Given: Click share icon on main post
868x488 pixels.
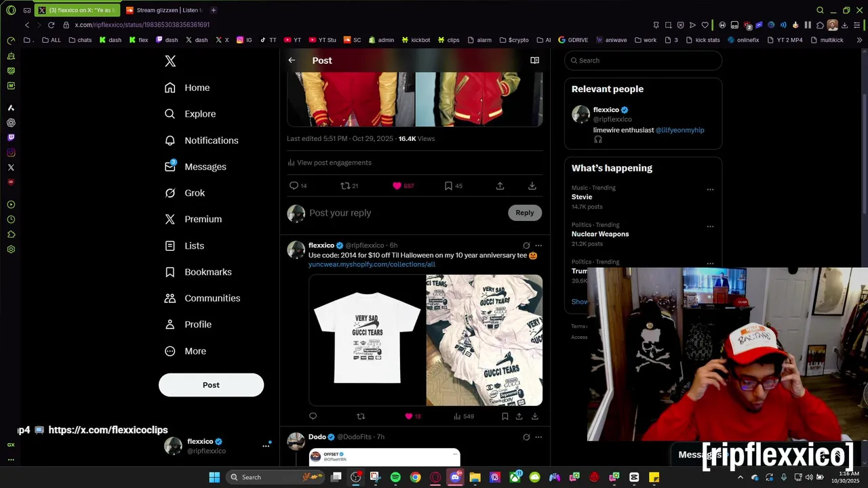Looking at the screenshot, I should pyautogui.click(x=500, y=186).
